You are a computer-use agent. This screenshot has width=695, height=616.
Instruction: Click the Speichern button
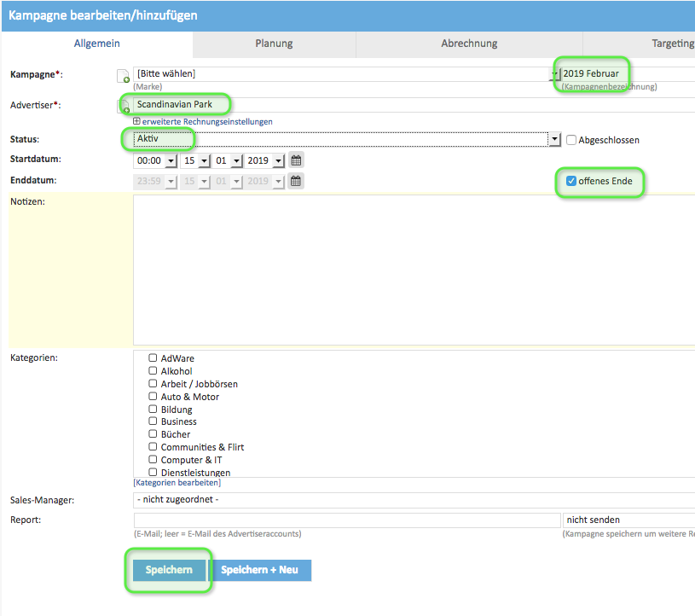169,570
